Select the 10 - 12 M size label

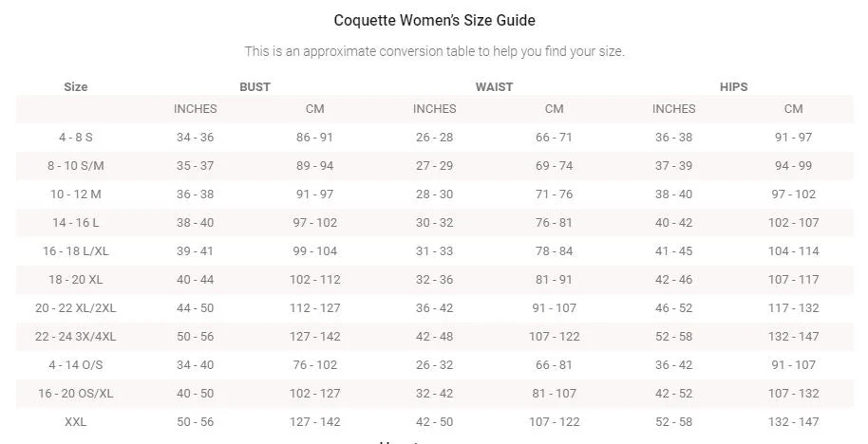coord(75,194)
